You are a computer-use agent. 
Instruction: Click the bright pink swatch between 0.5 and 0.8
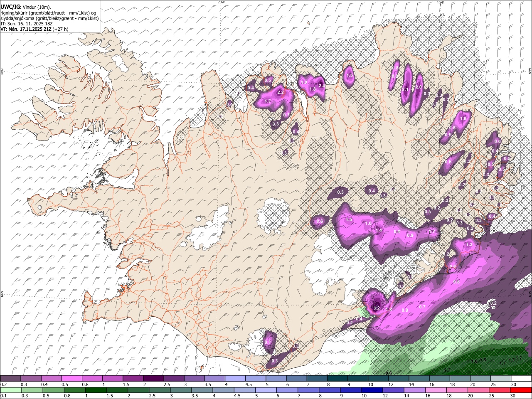[71, 379]
